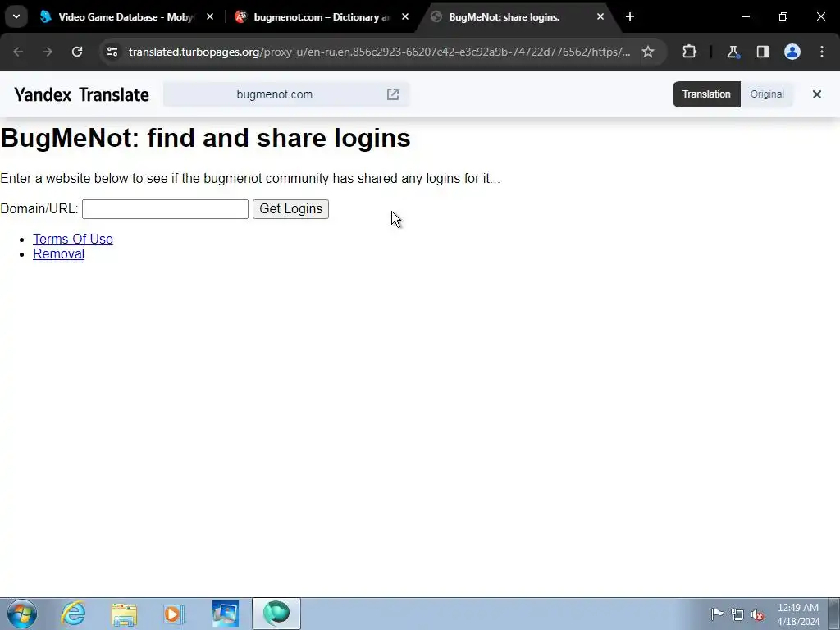Click the Domain/URL label

pyautogui.click(x=39, y=209)
